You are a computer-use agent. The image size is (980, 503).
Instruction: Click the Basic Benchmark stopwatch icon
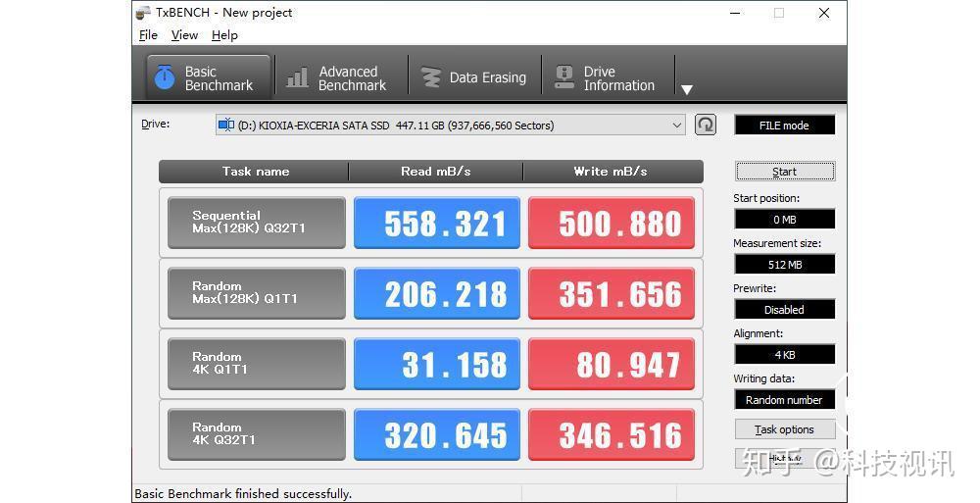[165, 76]
